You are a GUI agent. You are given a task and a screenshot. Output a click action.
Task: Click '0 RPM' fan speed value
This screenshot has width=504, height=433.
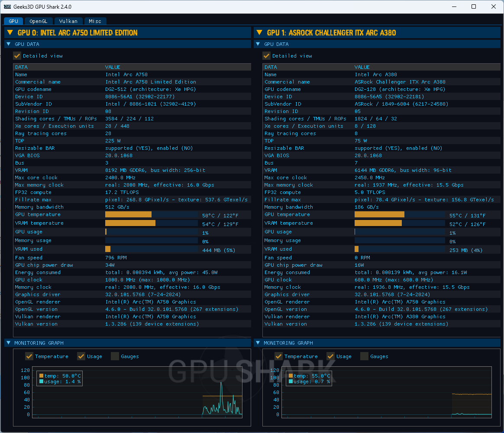(362, 258)
